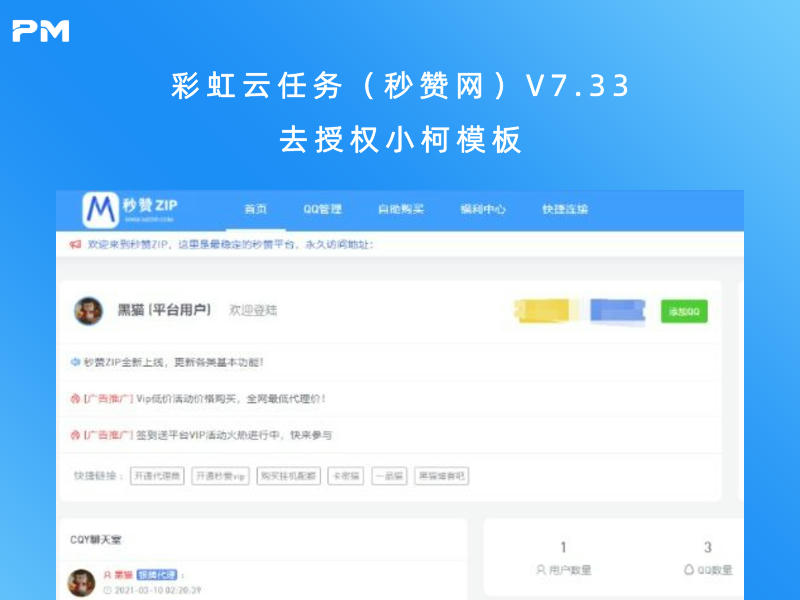800x600 pixels.
Task: Expand 快捷连接 navigation menu
Action: click(x=565, y=209)
